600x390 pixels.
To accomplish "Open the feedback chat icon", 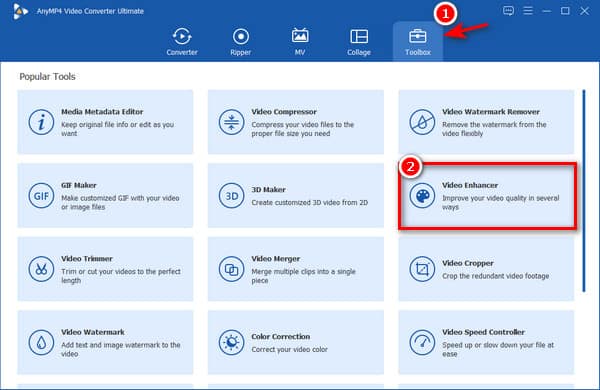I will [508, 11].
